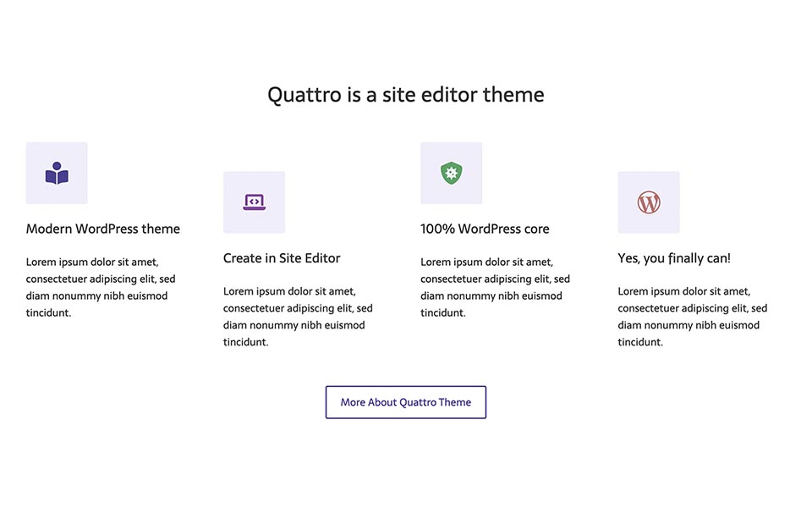Click the Lorem ipsum paragraph under Modern WordPress theme

coord(101,287)
